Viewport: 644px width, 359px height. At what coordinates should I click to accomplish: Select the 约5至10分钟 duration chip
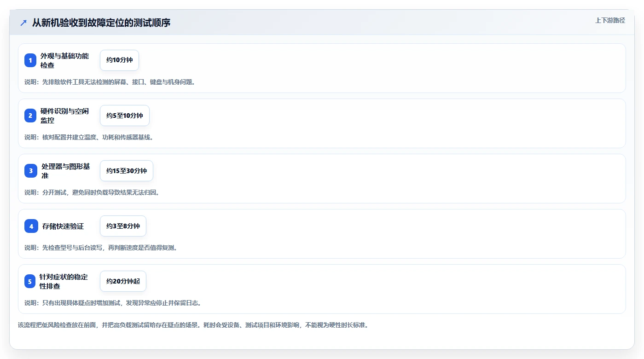click(x=125, y=116)
